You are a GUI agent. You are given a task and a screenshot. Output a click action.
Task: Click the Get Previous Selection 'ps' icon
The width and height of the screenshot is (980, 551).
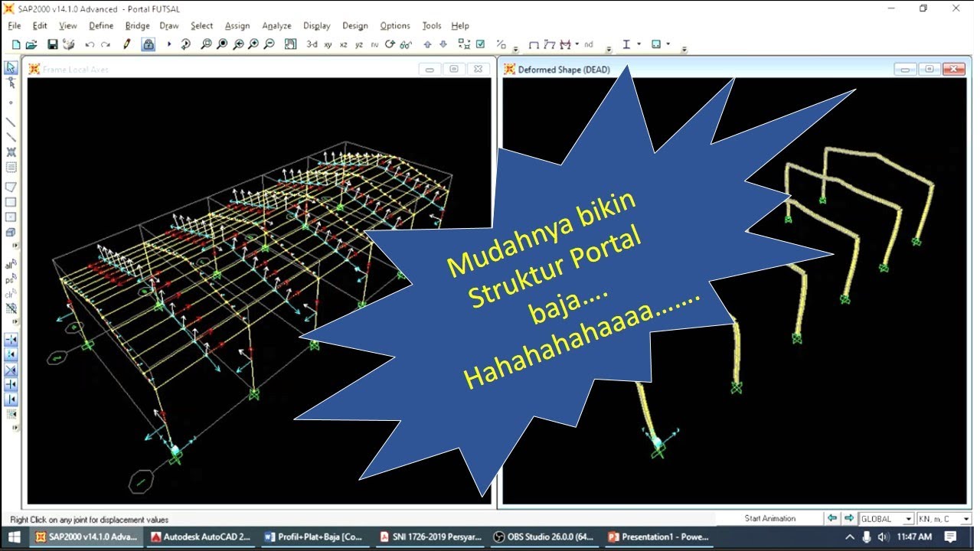tap(11, 279)
